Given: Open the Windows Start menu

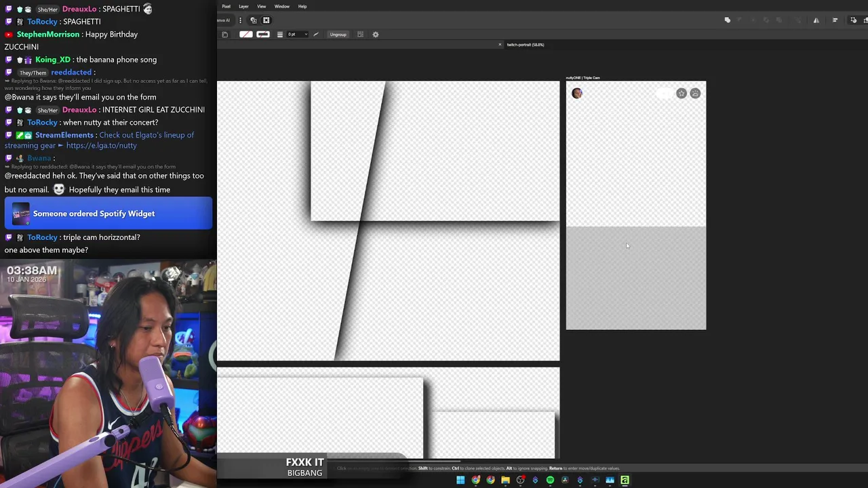Looking at the screenshot, I should point(460,480).
